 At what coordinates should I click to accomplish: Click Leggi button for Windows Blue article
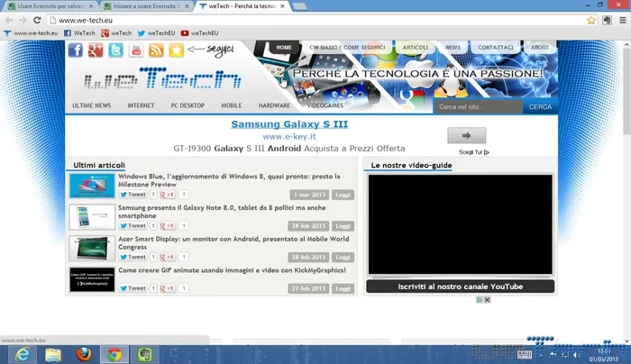tap(343, 195)
